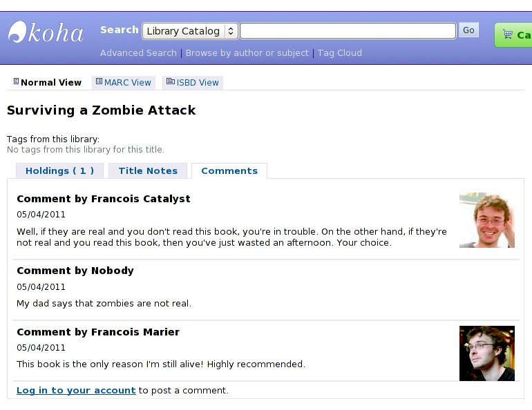Screen dimensions: 532x410
Task: Open the Library Catalog search dropdown
Action: click(190, 31)
